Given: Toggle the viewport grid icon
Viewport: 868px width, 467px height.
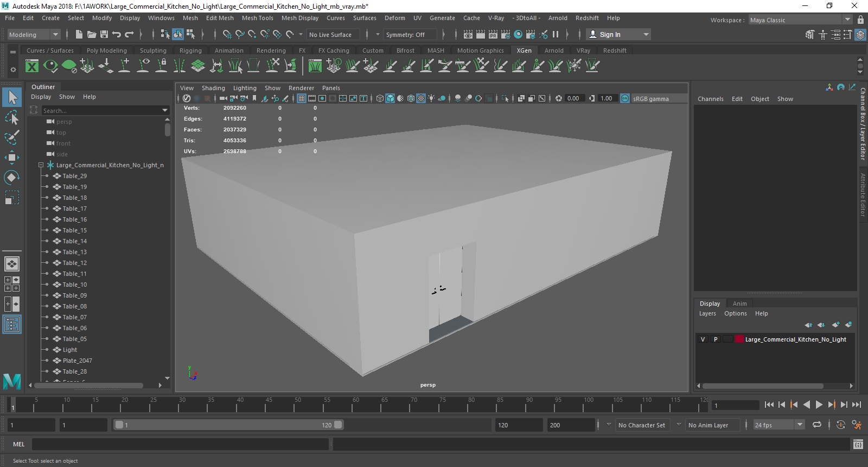Looking at the screenshot, I should [x=302, y=98].
